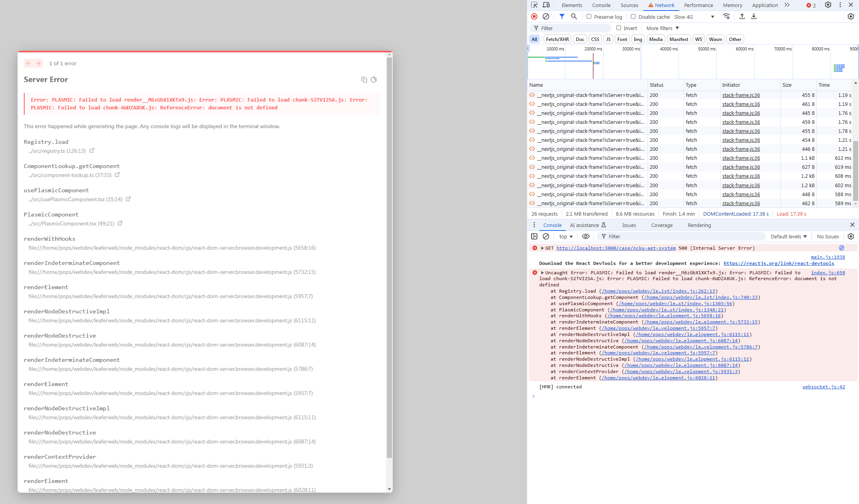Show the console sidebar icon
859x504 pixels.
click(534, 236)
